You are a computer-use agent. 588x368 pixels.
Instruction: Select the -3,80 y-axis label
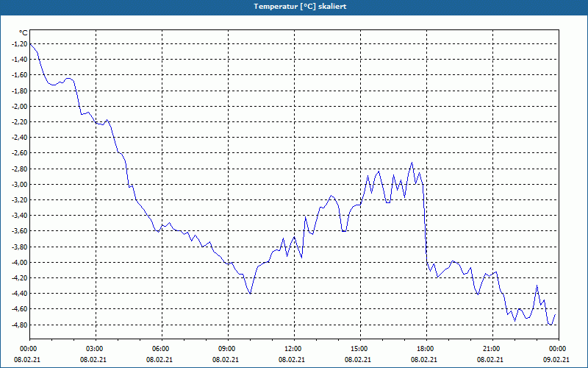click(20, 247)
